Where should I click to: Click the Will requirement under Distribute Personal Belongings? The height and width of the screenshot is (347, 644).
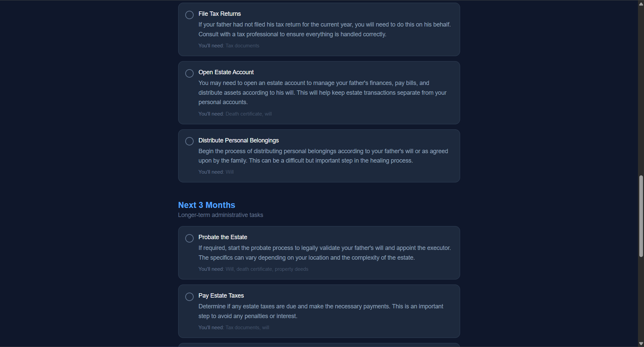230,172
